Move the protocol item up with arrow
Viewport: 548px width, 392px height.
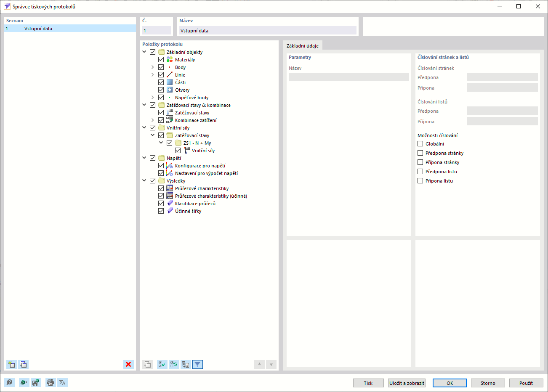click(x=259, y=364)
